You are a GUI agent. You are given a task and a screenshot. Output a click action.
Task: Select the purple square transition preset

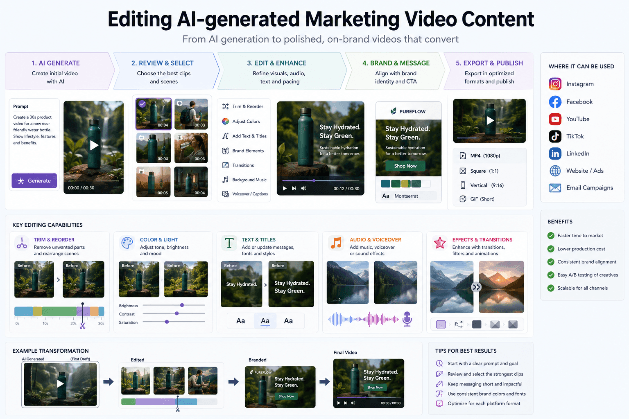441,324
